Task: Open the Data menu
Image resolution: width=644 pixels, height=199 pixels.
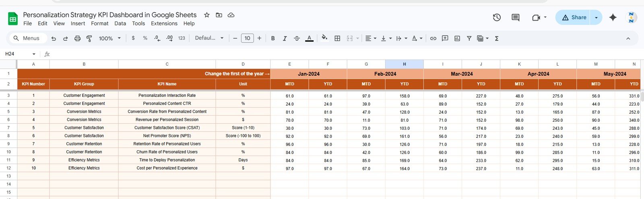Action: pyautogui.click(x=120, y=23)
